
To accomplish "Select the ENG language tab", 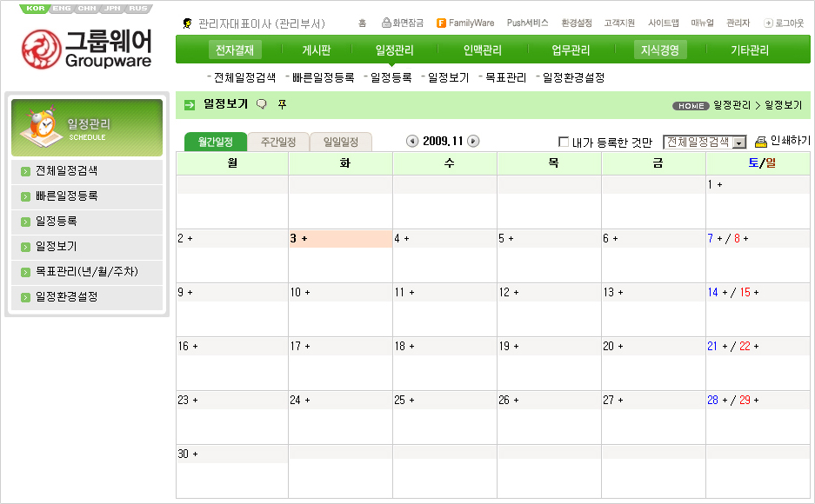I will tap(62, 8).
